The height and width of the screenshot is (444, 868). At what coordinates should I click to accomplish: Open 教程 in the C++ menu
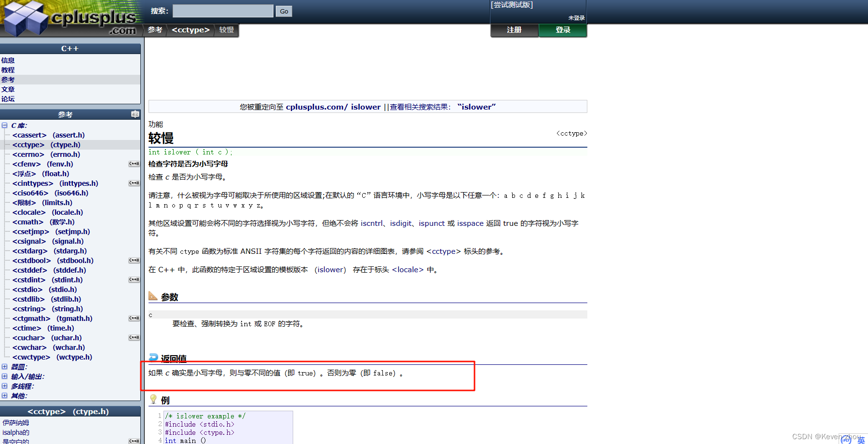[x=8, y=70]
